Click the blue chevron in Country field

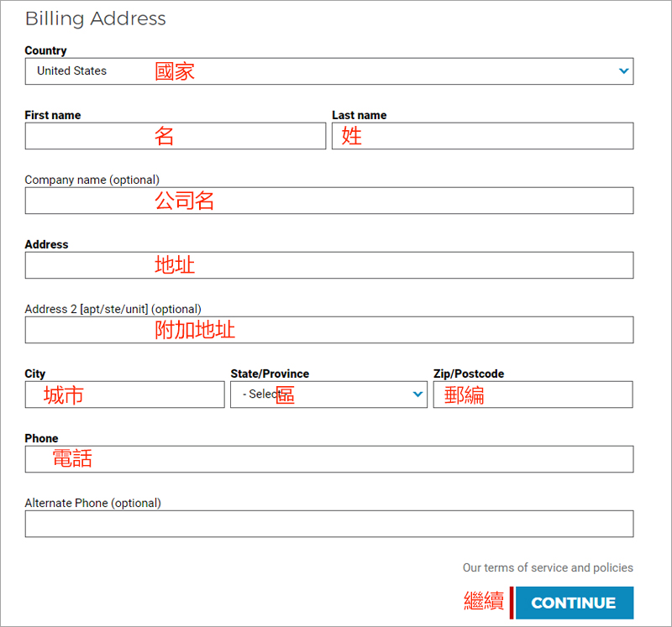click(x=623, y=71)
